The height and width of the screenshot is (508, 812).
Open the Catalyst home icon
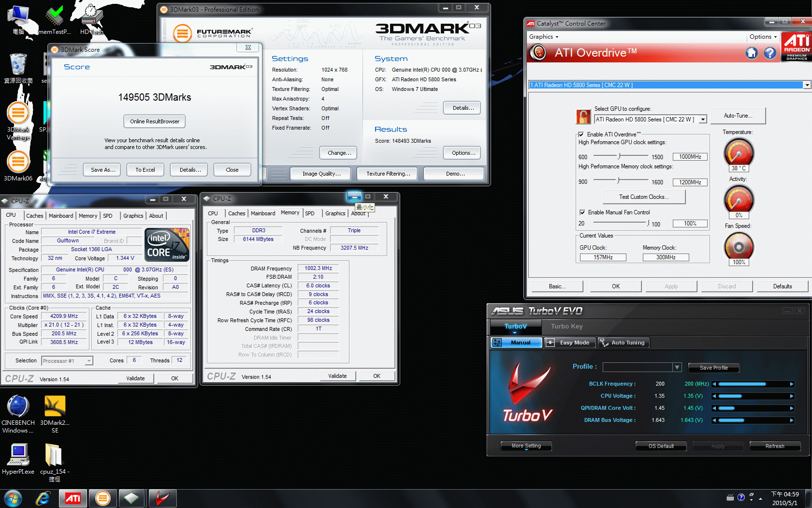pos(752,53)
